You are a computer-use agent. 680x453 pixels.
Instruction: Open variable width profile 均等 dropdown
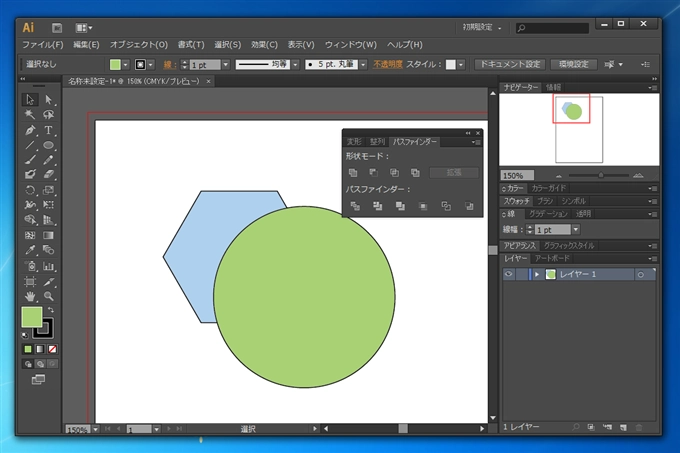click(x=295, y=65)
